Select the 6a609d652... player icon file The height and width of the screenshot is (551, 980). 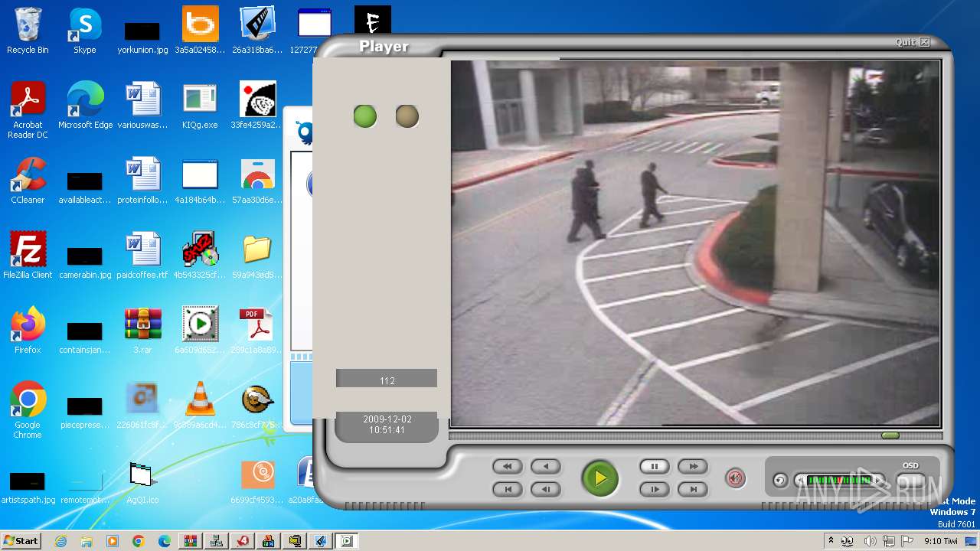[200, 331]
